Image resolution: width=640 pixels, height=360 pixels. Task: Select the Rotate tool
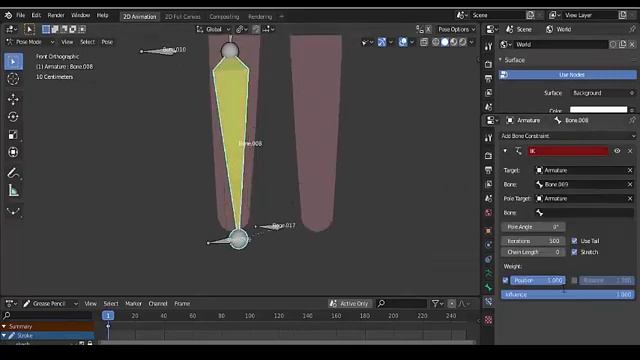tap(13, 117)
